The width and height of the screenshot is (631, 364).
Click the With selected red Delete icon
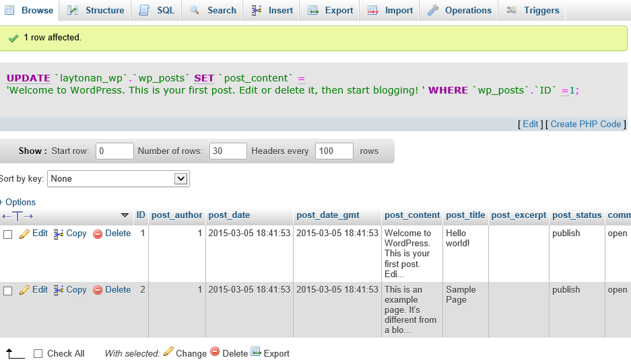[215, 351]
